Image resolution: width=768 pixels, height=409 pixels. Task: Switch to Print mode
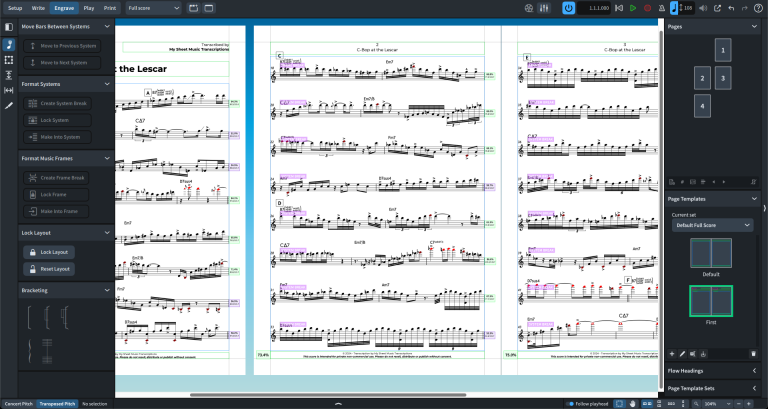pyautogui.click(x=110, y=8)
